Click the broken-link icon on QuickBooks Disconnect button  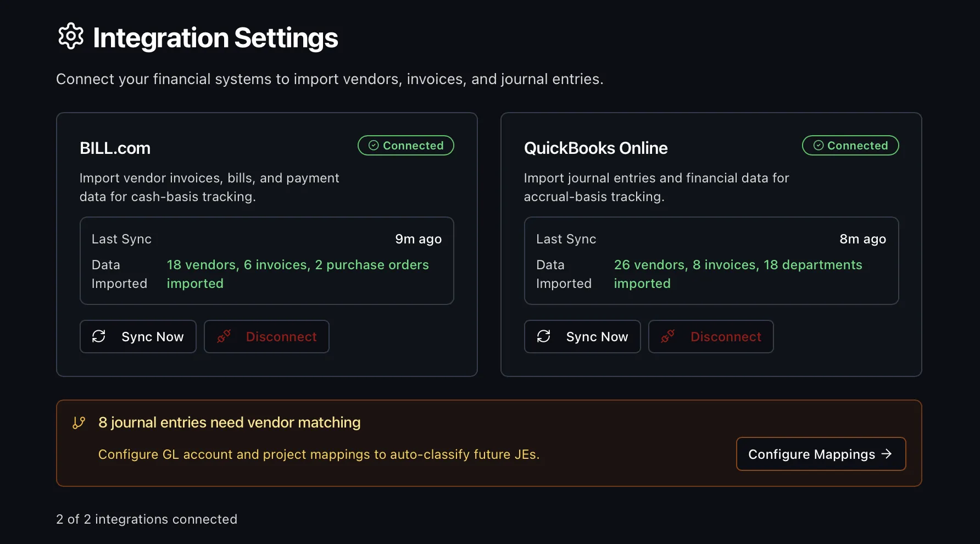click(668, 336)
